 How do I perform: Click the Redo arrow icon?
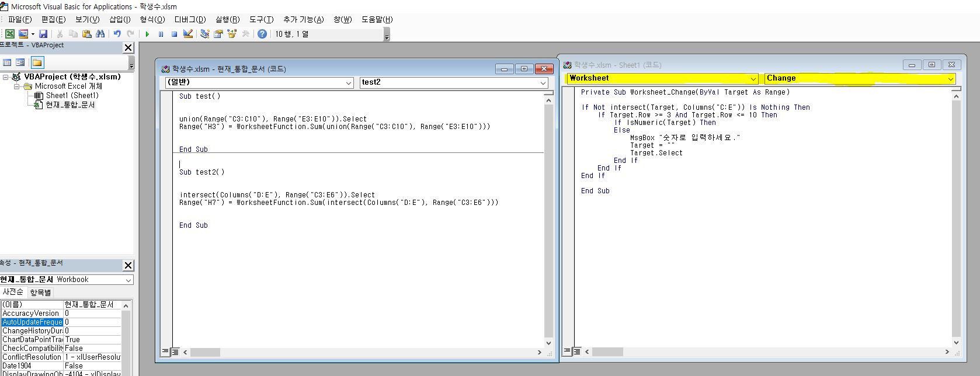click(130, 34)
